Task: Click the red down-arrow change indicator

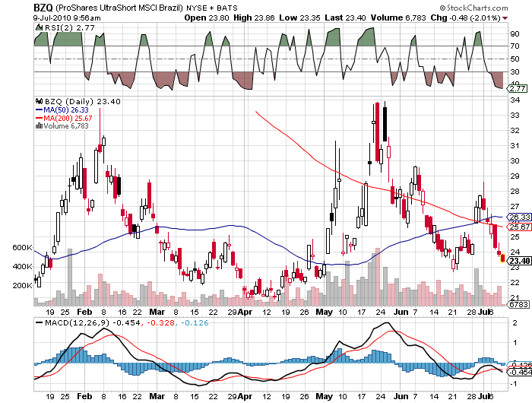Action: [505, 18]
